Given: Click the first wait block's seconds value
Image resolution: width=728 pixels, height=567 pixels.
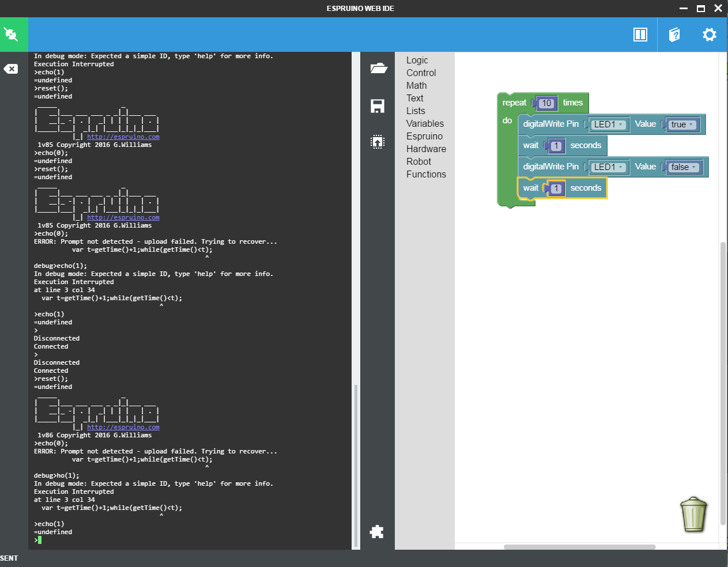Looking at the screenshot, I should 556,146.
